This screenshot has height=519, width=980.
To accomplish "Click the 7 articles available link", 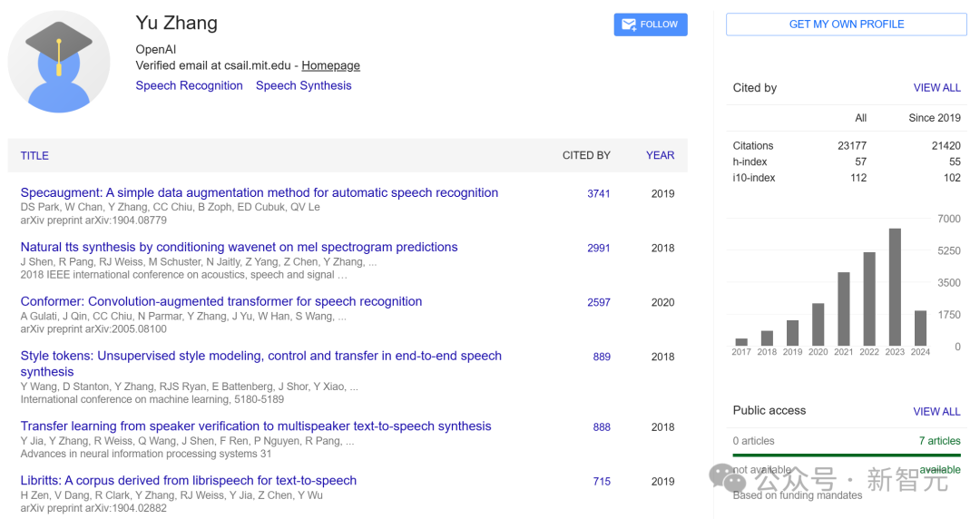I will (x=939, y=441).
